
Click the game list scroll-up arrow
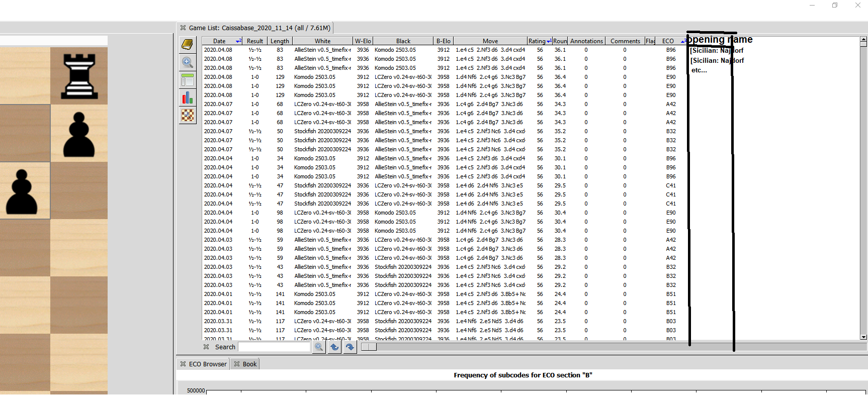click(x=863, y=39)
